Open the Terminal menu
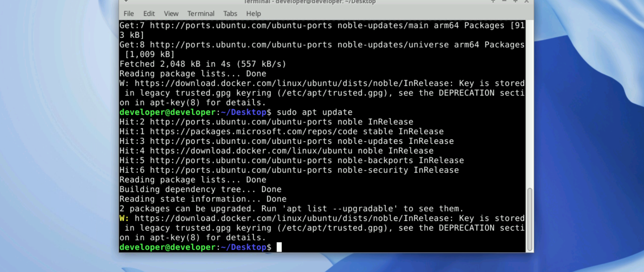This screenshot has width=644, height=272. point(201,13)
